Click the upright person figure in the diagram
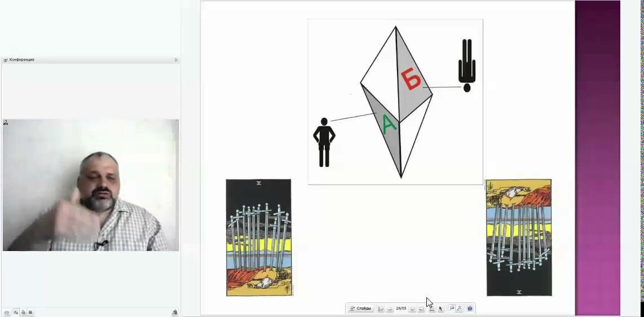Image resolution: width=644 pixels, height=317 pixels. (x=324, y=143)
